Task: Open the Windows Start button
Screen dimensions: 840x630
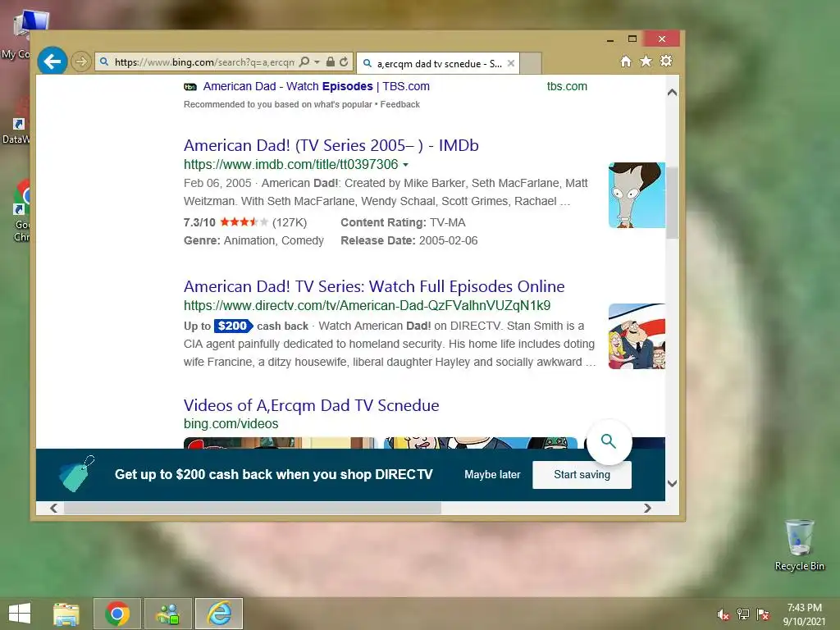Action: click(x=20, y=614)
